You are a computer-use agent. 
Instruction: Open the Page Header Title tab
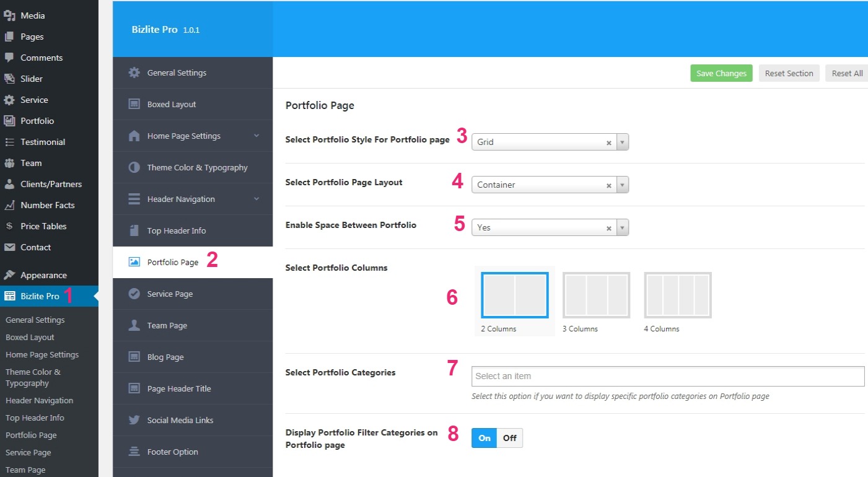tap(193, 388)
